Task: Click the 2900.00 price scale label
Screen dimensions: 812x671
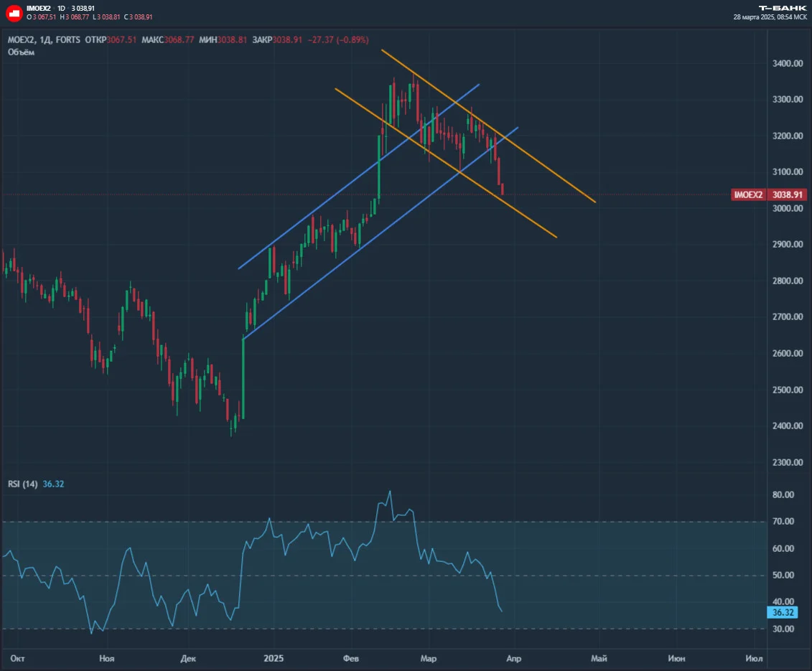Action: pyautogui.click(x=788, y=245)
